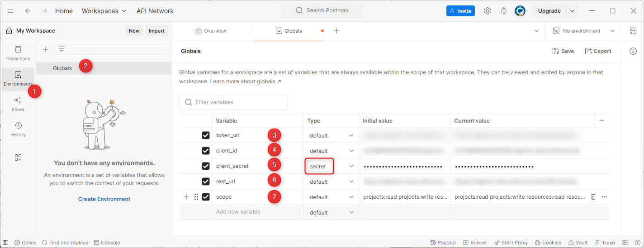Open the configure sidebar apps icon
Screen dimensions: 644x248
[18, 157]
